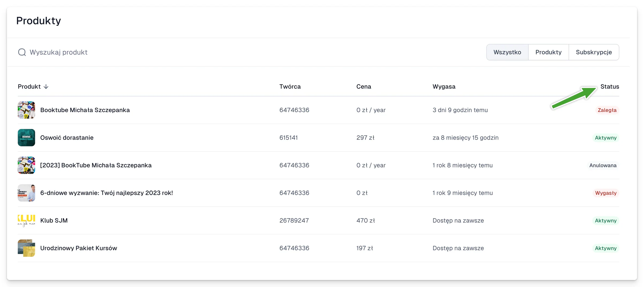Screen dimensions: 644x287
Task: Click the Produkt sort arrow icon
Action: point(46,87)
